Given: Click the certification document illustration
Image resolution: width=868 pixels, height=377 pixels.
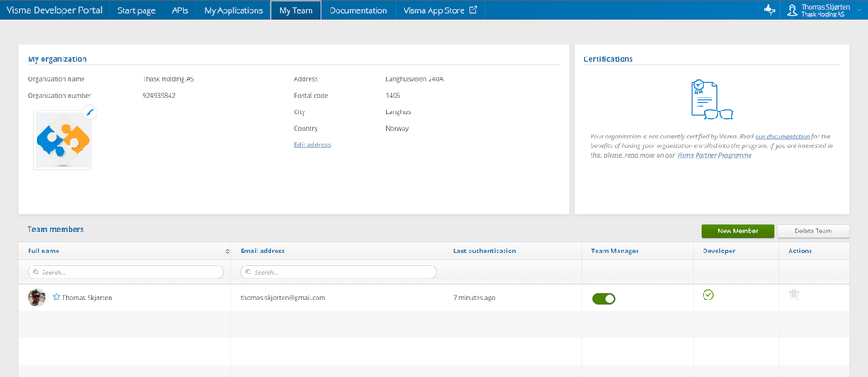Looking at the screenshot, I should pyautogui.click(x=711, y=100).
